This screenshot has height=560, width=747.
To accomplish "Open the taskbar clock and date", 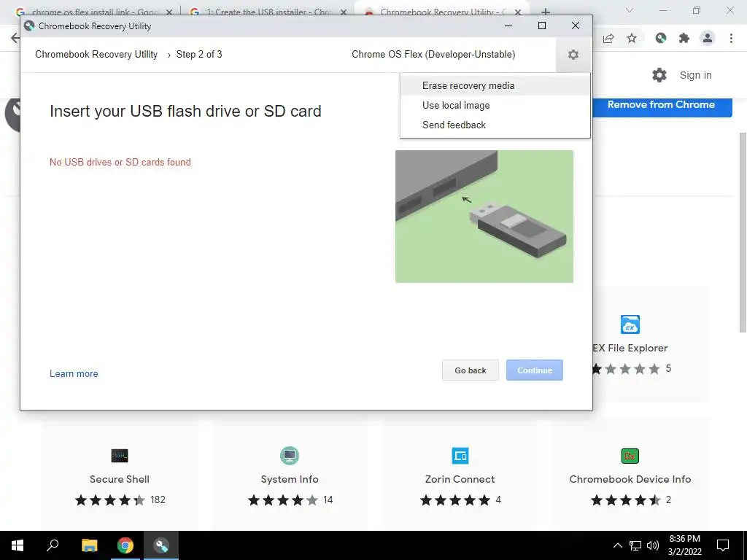I will [x=684, y=545].
